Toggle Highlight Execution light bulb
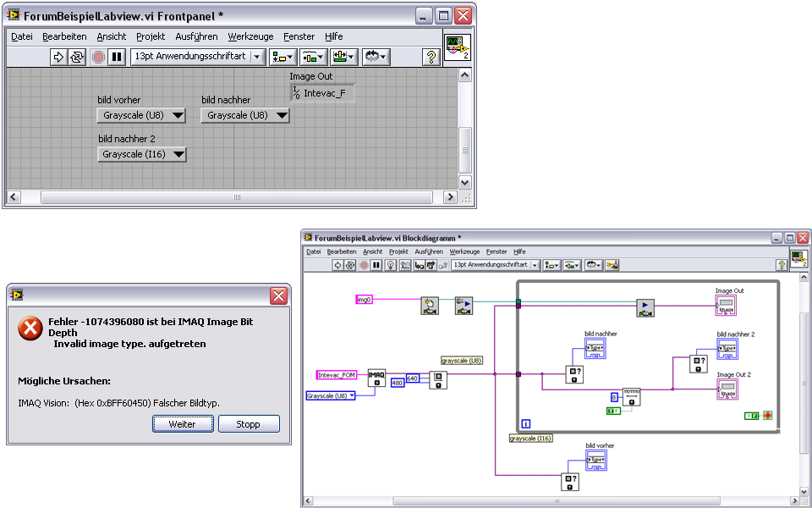The height and width of the screenshot is (508, 812). click(x=391, y=265)
